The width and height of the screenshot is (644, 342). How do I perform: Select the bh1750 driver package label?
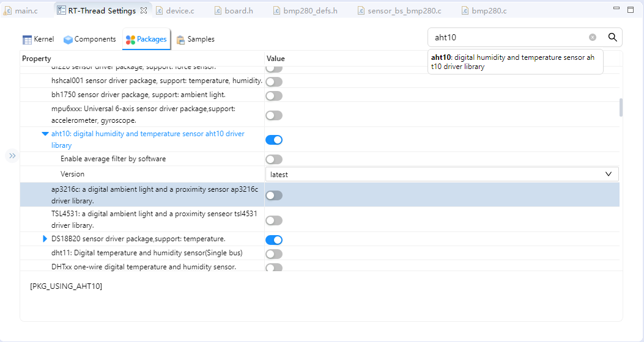tap(138, 95)
